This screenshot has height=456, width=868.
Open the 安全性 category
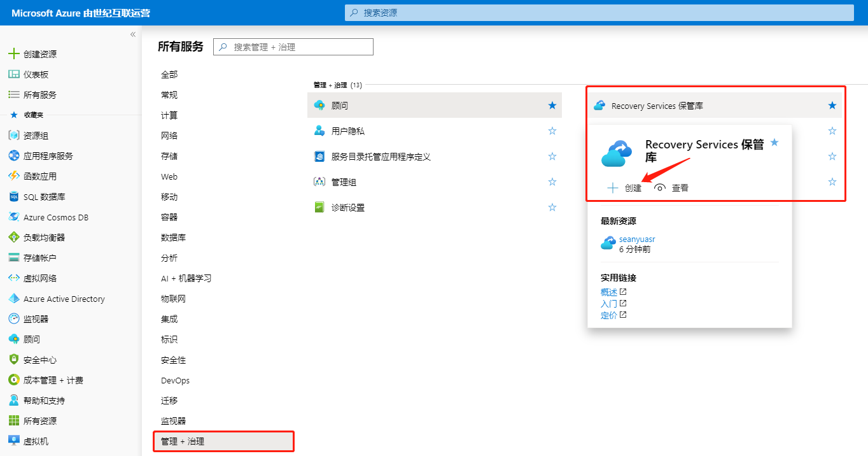point(174,360)
